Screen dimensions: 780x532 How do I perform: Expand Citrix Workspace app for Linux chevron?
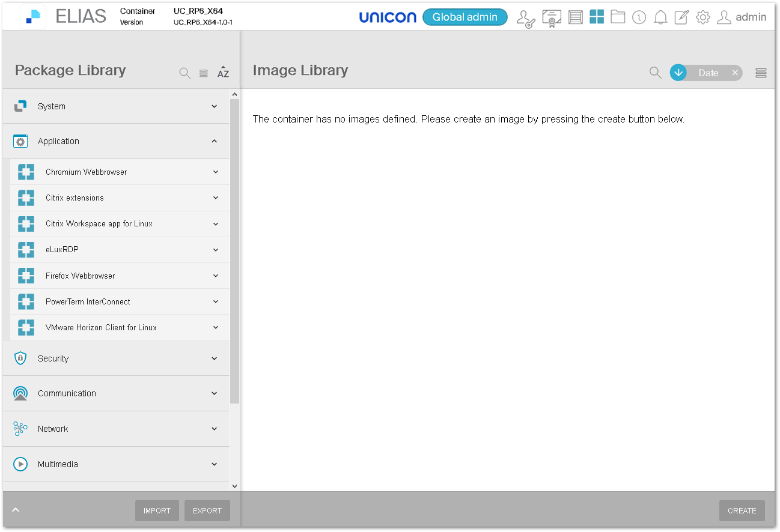pyautogui.click(x=216, y=224)
